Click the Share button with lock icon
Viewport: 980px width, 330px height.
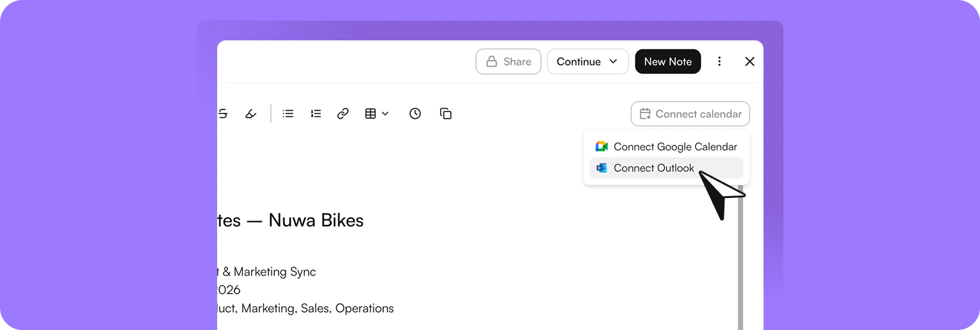(509, 62)
